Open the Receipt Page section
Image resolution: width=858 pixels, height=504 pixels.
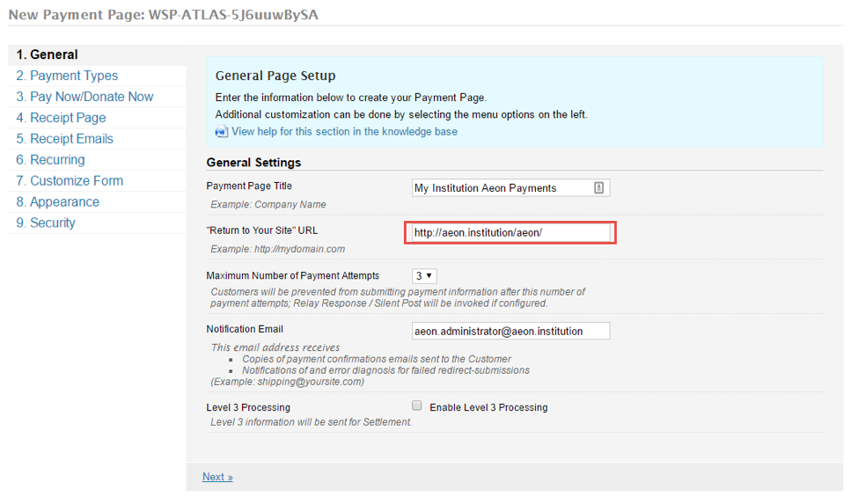[61, 118]
